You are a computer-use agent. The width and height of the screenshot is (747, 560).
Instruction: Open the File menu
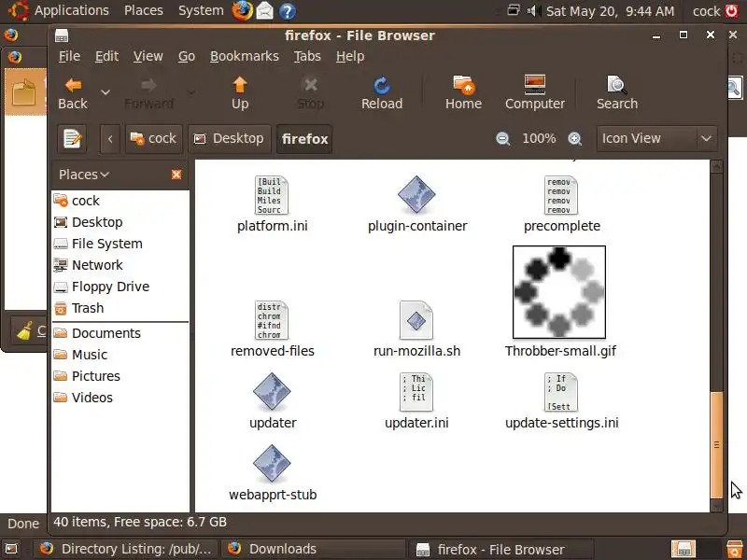point(69,56)
